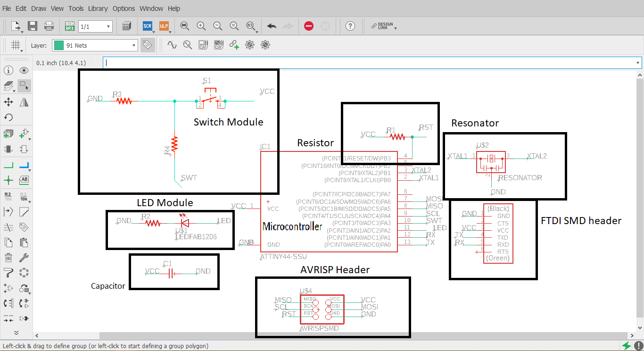Click into the command line input
Image resolution: width=644 pixels, height=351 pixels.
point(372,62)
